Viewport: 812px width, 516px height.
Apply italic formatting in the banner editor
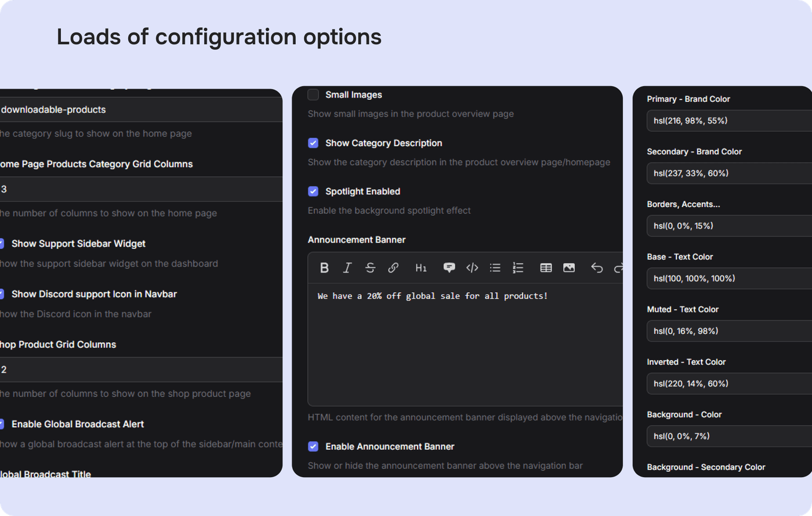click(x=347, y=268)
